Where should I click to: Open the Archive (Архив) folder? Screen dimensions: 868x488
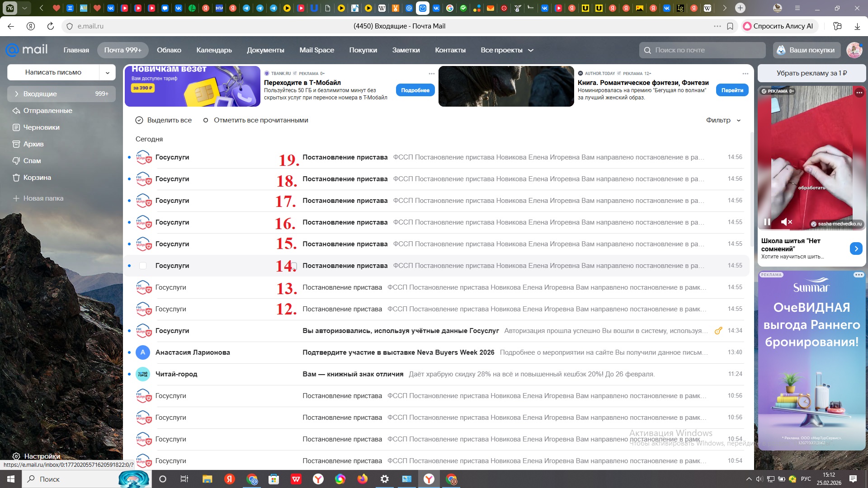pyautogui.click(x=33, y=144)
